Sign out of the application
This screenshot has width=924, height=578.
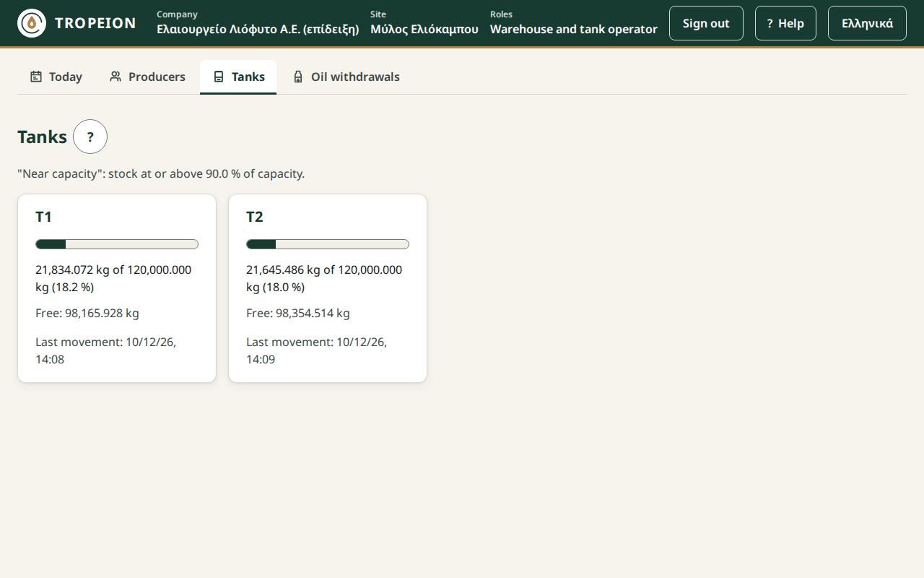[706, 23]
